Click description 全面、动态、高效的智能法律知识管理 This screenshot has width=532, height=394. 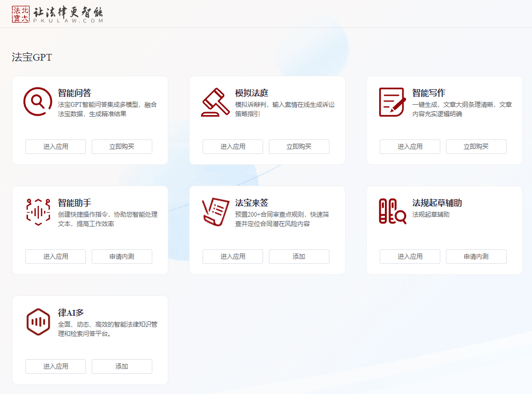coord(108,329)
